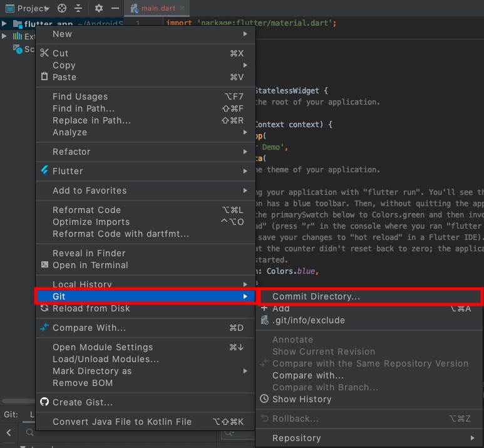The width and height of the screenshot is (484, 448).
Task: Expand the Flutter submenu arrow
Action: tap(245, 171)
